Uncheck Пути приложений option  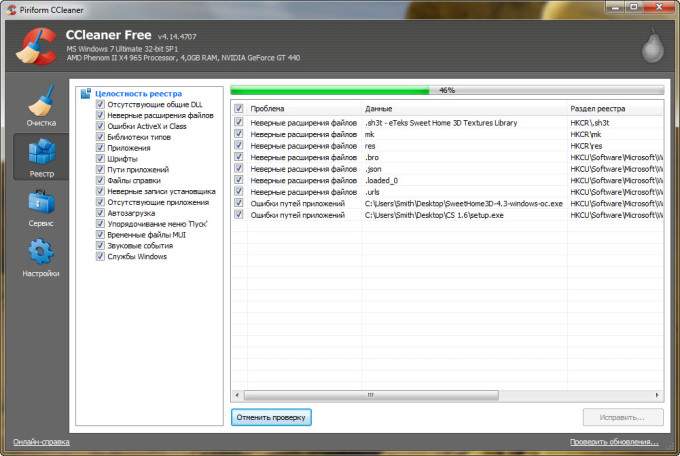pos(100,169)
